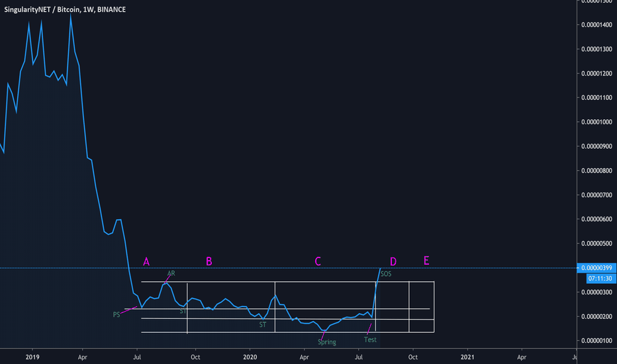Select the current price label 0.00000399
Image resolution: width=617 pixels, height=364 pixels.
[596, 268]
